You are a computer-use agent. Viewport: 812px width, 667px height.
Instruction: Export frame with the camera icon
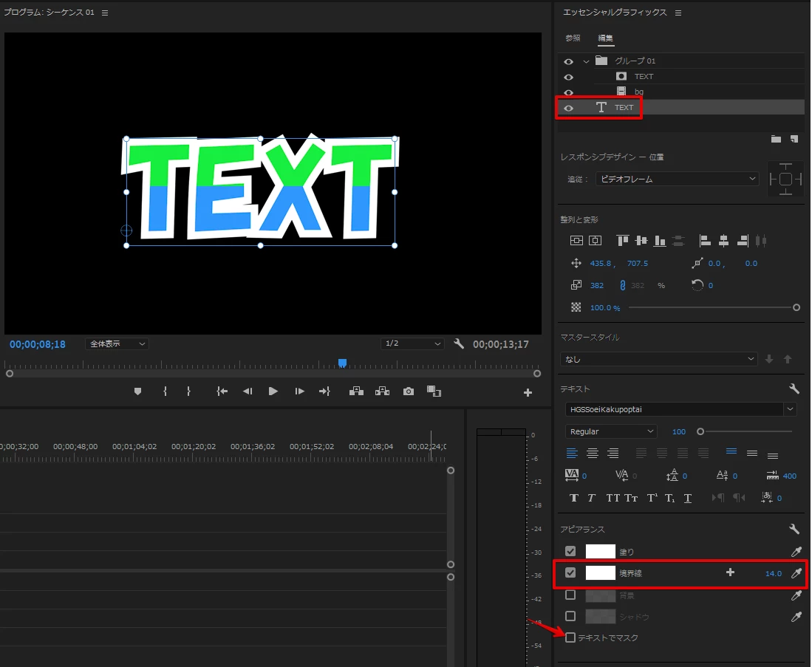pos(409,391)
